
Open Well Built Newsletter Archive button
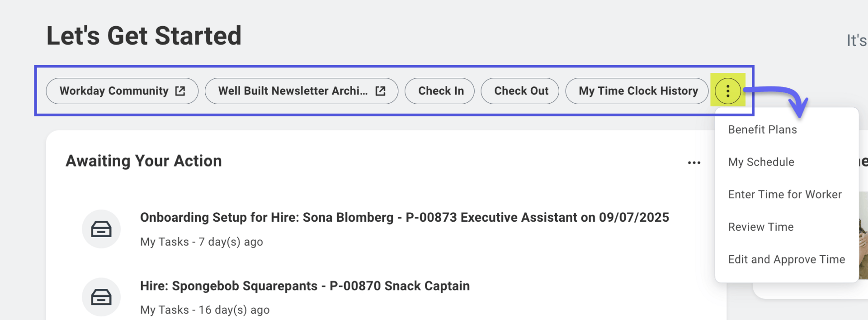(x=293, y=91)
